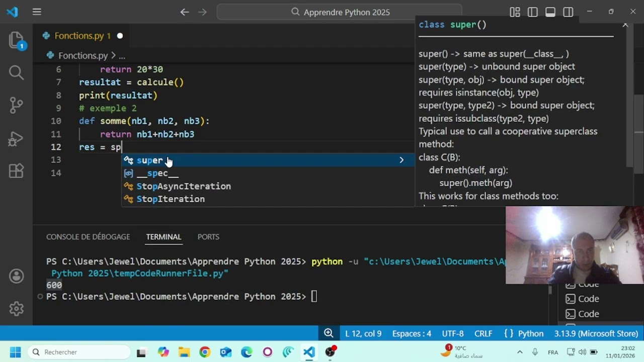Click the Fonctions.py breadcrumb item
Image resolution: width=644 pixels, height=362 pixels.
pos(83,55)
